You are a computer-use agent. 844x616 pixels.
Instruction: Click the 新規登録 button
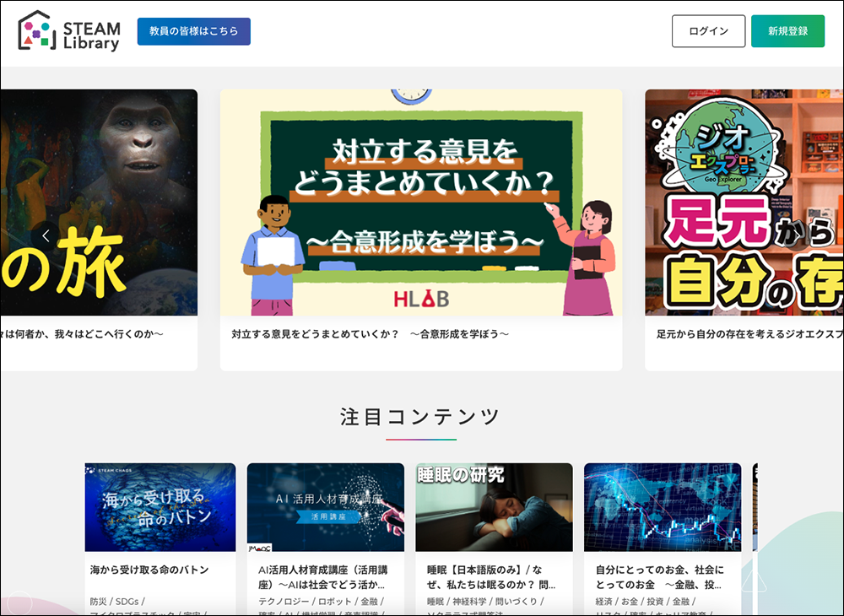(787, 31)
